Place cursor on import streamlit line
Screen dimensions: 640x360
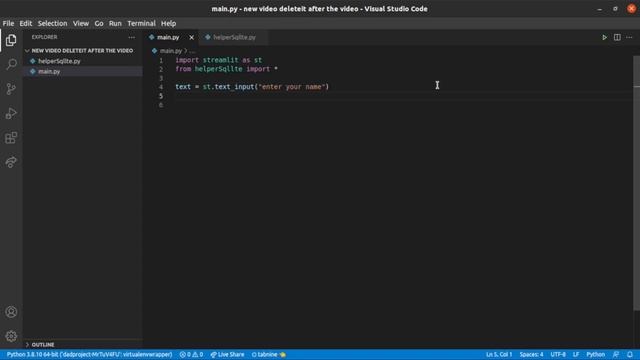pyautogui.click(x=219, y=60)
